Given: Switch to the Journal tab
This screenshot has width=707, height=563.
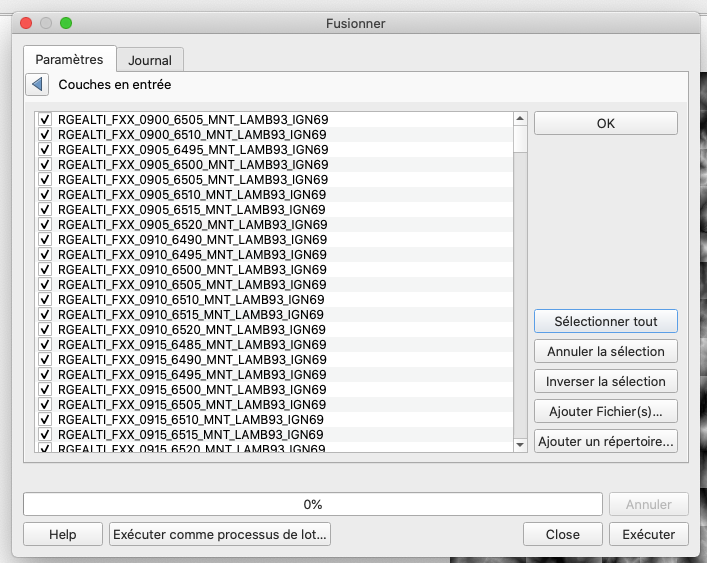Looking at the screenshot, I should click(x=150, y=60).
